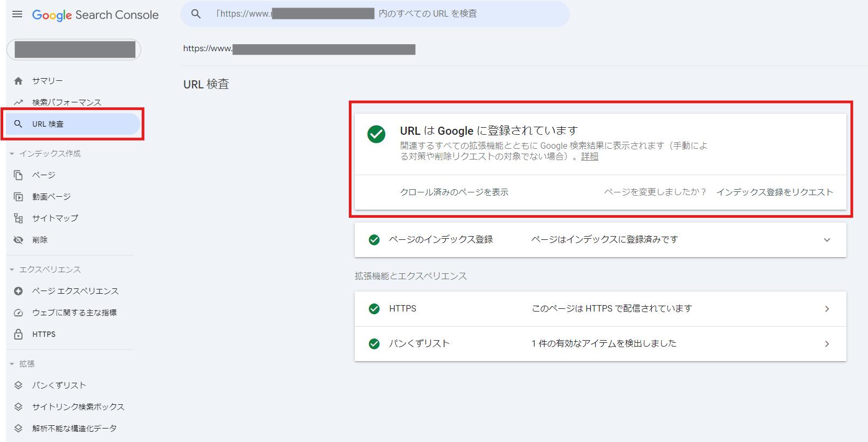Screen dimensions: 868x442
Task: Click このページは HTTPS で配信されています text
Action: (x=612, y=309)
